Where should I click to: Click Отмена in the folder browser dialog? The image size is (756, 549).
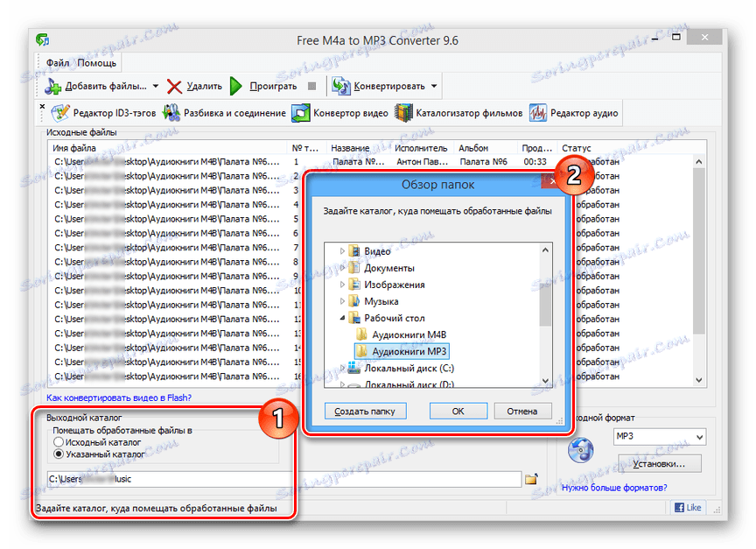[x=522, y=411]
